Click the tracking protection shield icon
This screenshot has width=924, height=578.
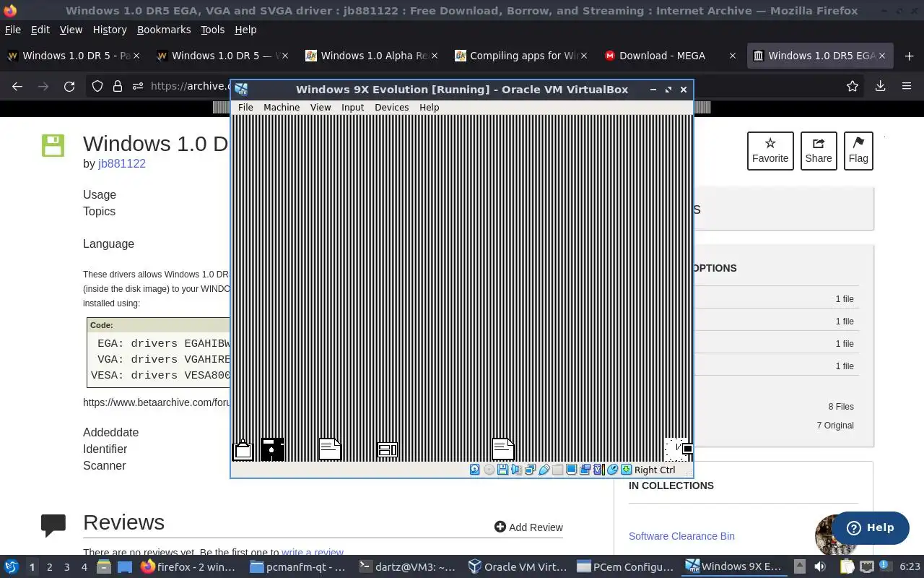pyautogui.click(x=97, y=86)
